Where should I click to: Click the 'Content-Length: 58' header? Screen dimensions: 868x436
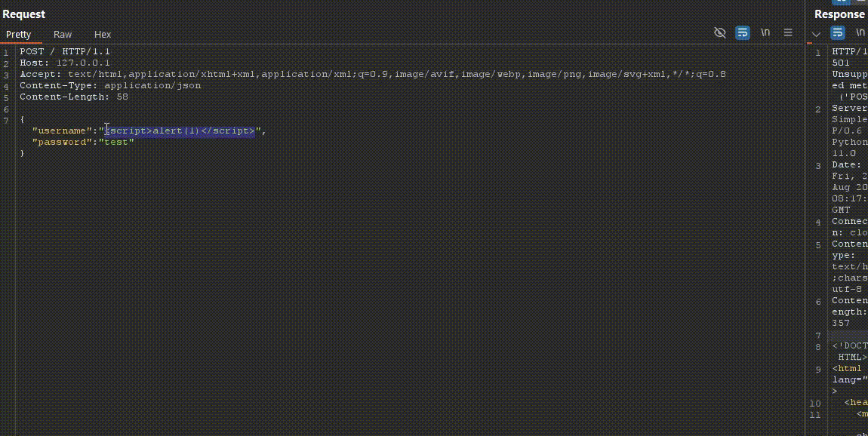pos(74,97)
